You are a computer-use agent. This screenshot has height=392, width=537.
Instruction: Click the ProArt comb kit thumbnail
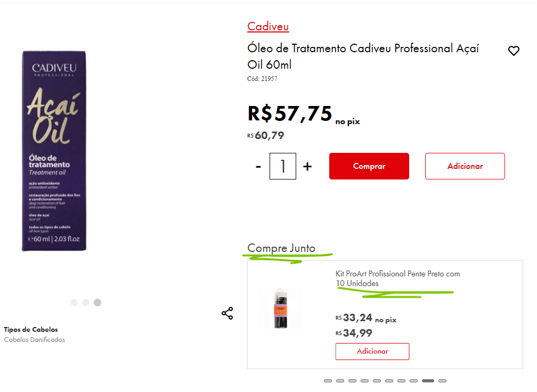281,309
